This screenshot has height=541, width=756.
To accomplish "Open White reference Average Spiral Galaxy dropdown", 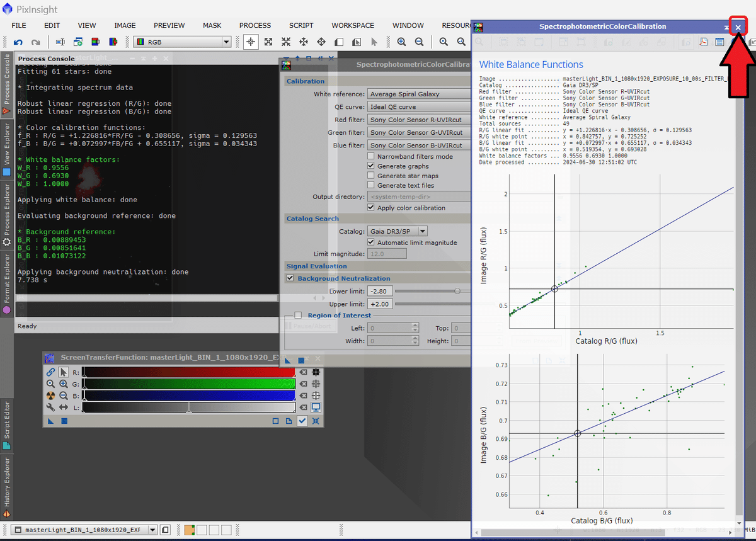I will point(419,94).
